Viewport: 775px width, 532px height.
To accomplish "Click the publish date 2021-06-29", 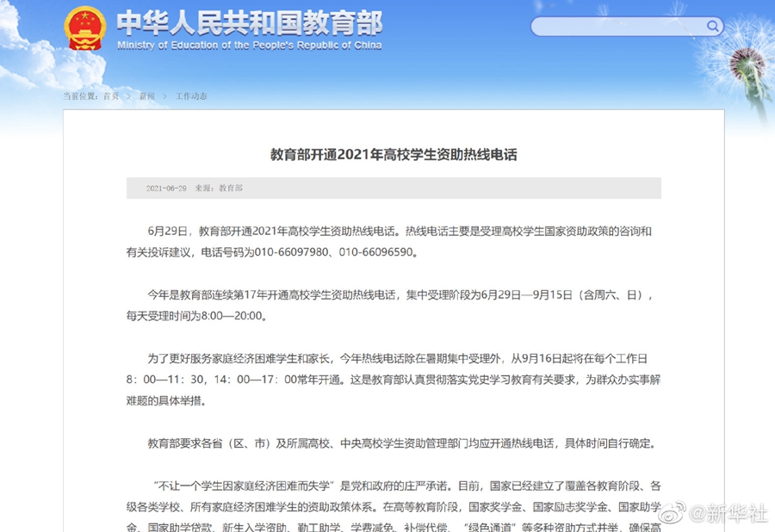I will click(x=166, y=188).
